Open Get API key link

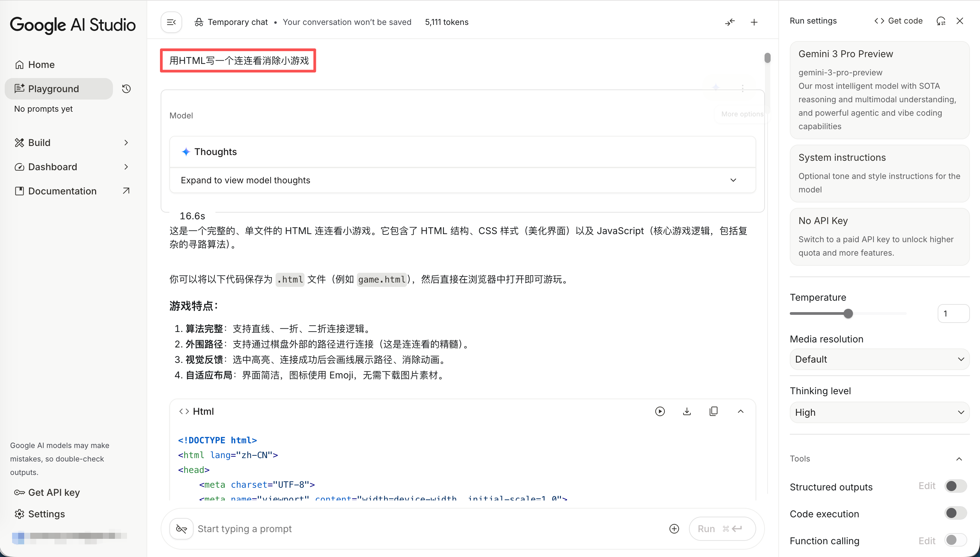pyautogui.click(x=53, y=492)
